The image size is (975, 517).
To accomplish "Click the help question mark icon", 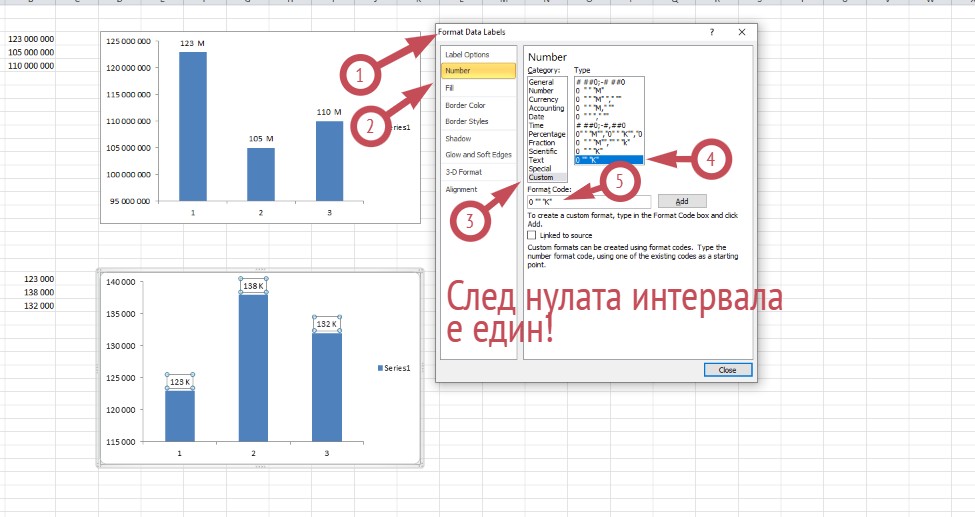I will [712, 32].
